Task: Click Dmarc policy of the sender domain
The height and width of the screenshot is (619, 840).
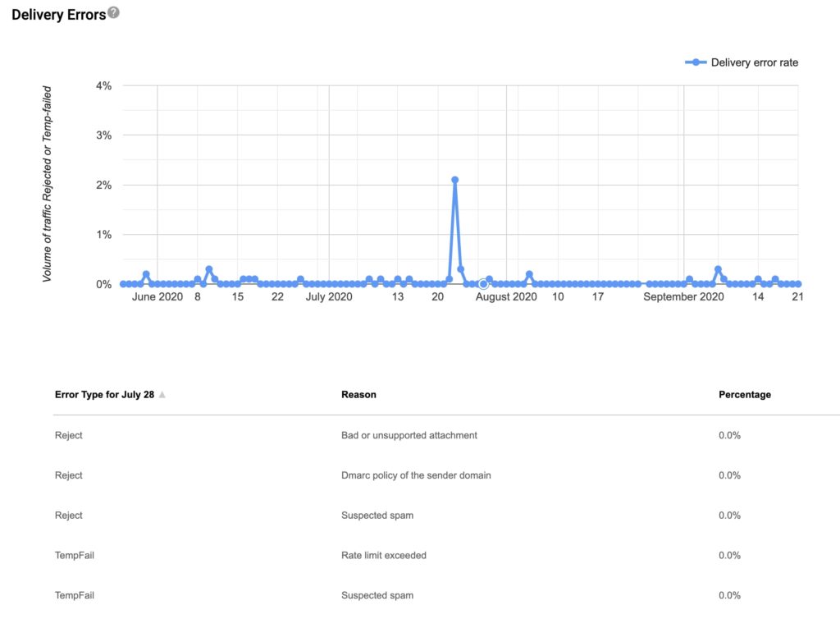Action: point(416,475)
